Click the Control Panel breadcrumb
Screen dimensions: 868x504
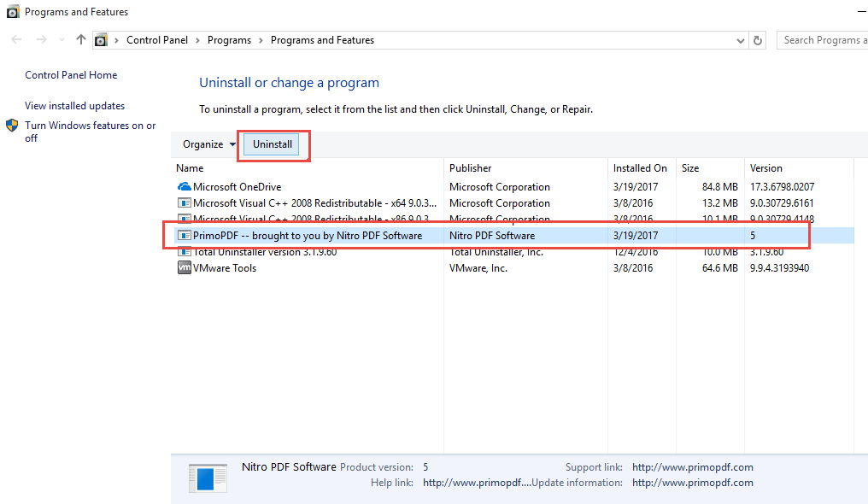[157, 40]
